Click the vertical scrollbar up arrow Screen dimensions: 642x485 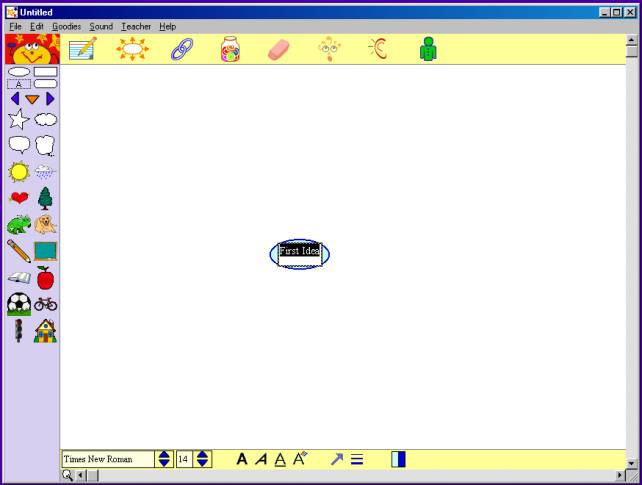631,40
